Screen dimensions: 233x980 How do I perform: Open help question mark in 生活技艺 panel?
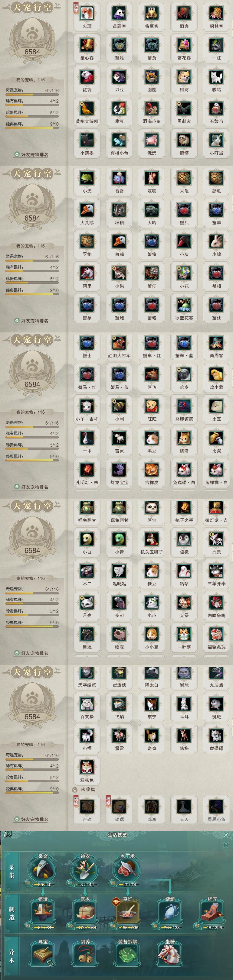[226, 845]
